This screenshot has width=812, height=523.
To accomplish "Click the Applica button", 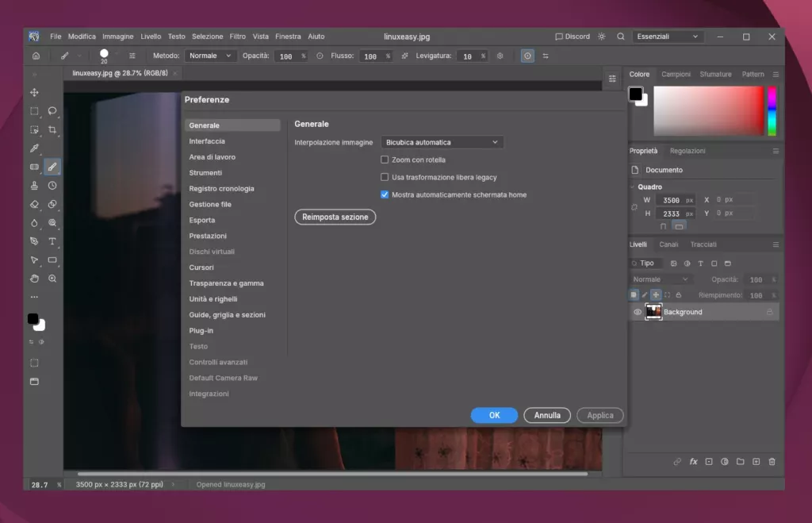I will click(x=599, y=415).
